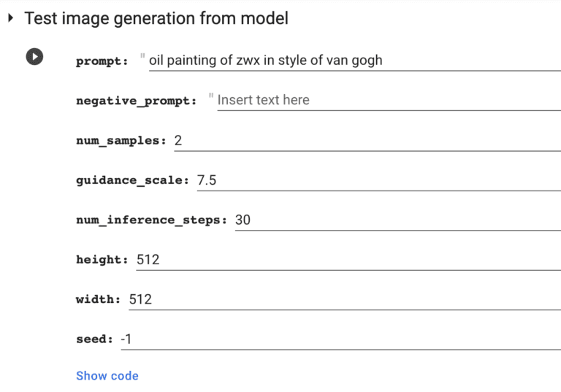Click the 'num_inference_steps:' label

152,220
